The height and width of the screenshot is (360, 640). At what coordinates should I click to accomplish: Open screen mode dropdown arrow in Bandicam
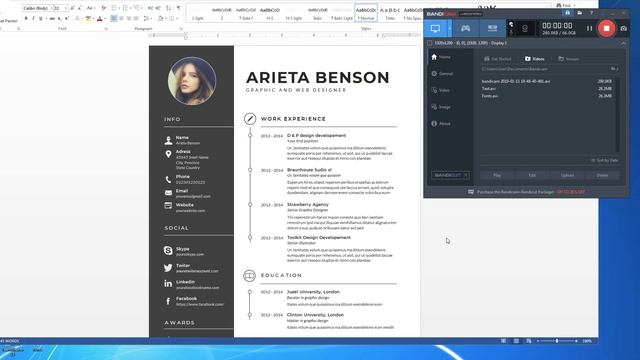point(449,29)
